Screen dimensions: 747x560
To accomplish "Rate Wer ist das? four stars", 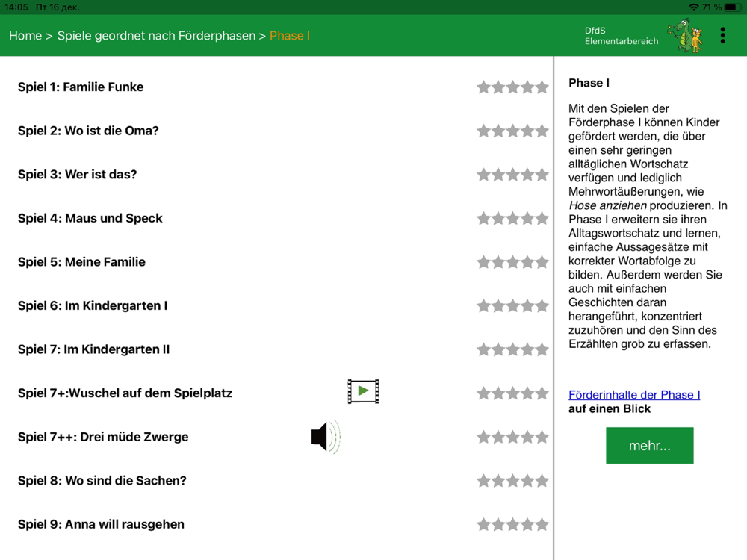I will click(x=527, y=175).
